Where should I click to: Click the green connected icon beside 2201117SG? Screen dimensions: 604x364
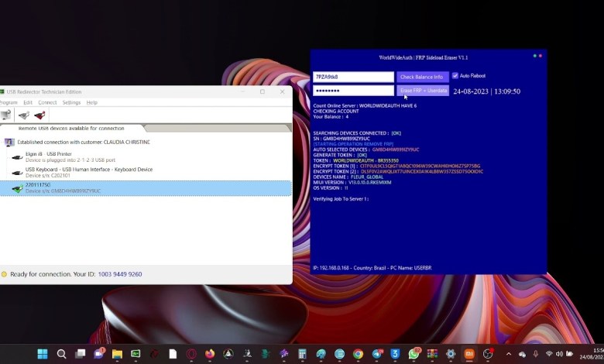tap(17, 188)
